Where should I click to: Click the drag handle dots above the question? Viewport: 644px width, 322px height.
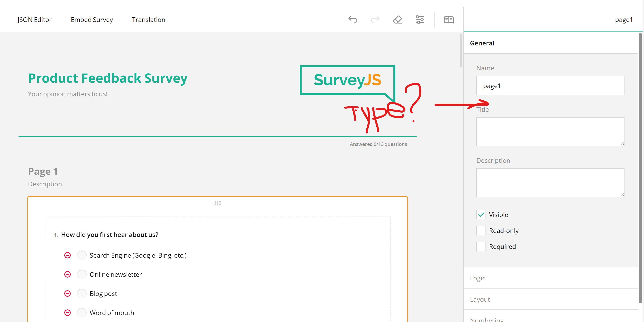[217, 203]
